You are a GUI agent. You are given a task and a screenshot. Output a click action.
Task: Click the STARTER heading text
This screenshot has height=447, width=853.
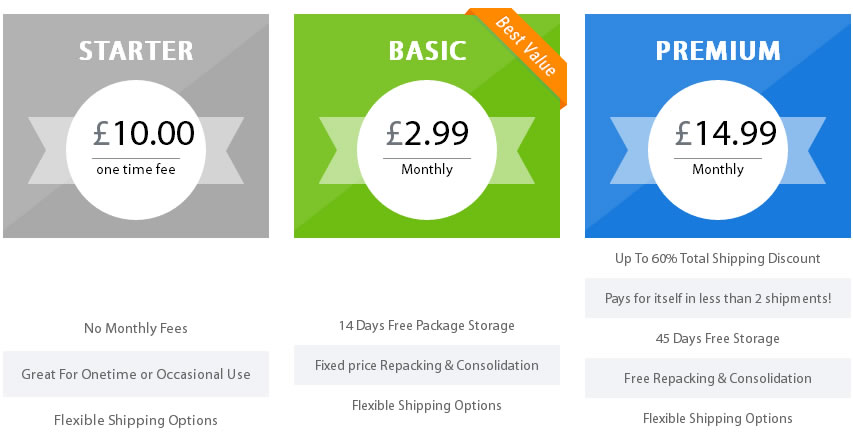pyautogui.click(x=136, y=51)
